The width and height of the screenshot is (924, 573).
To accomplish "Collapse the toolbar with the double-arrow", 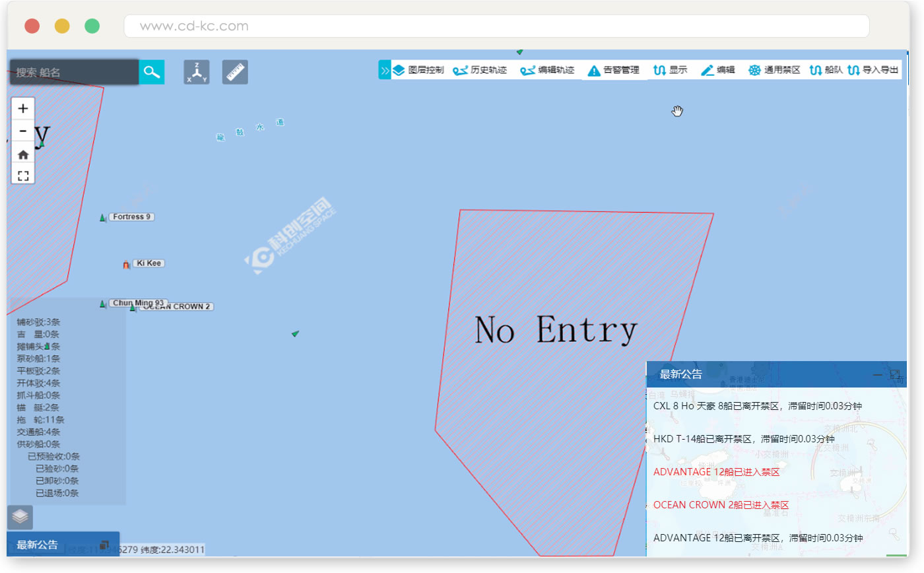I will pos(384,69).
